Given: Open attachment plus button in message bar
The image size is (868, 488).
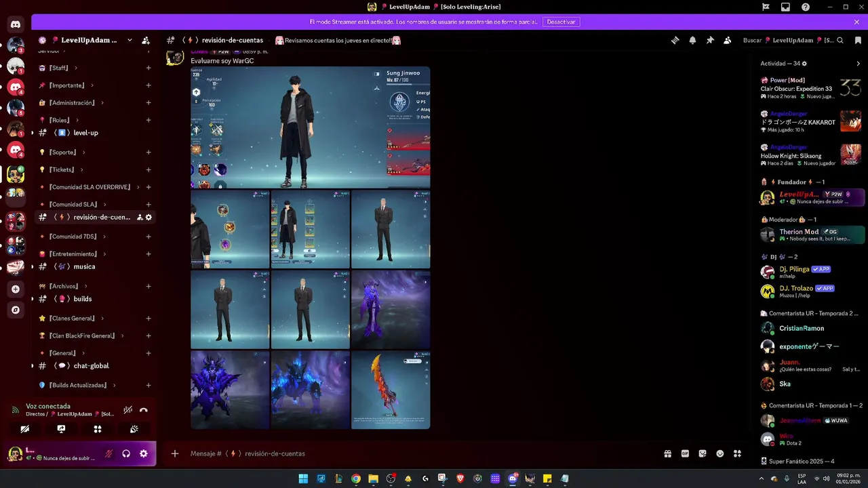Looking at the screenshot, I should click(x=175, y=453).
